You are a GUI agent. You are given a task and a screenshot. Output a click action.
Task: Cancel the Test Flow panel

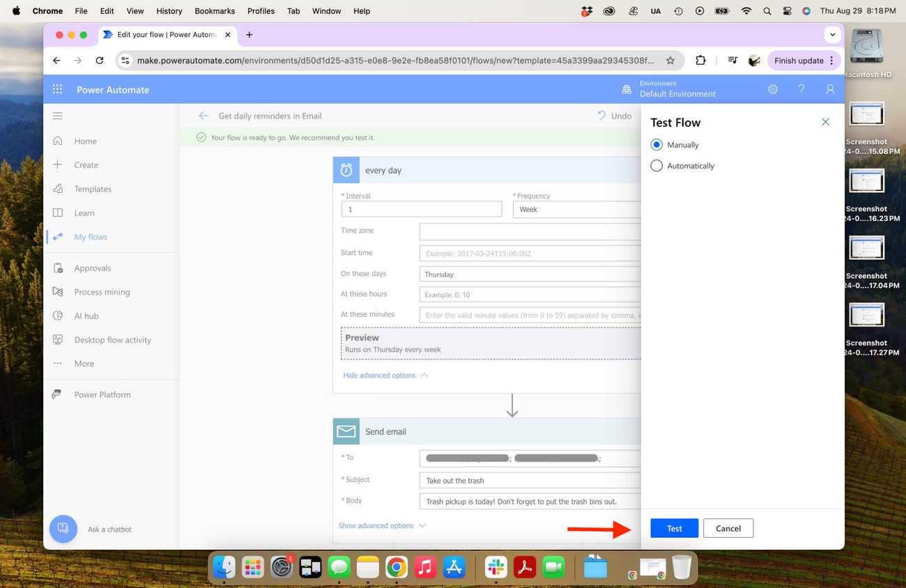(728, 528)
